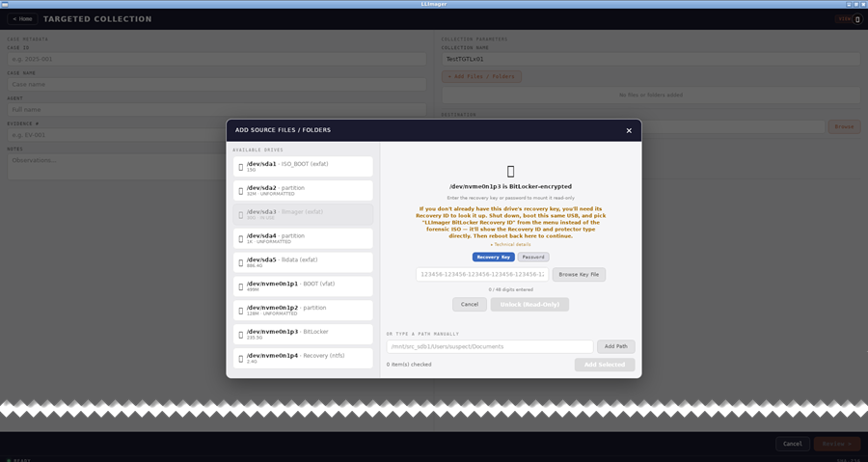Click round icon button beside VIEW

pyautogui.click(x=857, y=19)
